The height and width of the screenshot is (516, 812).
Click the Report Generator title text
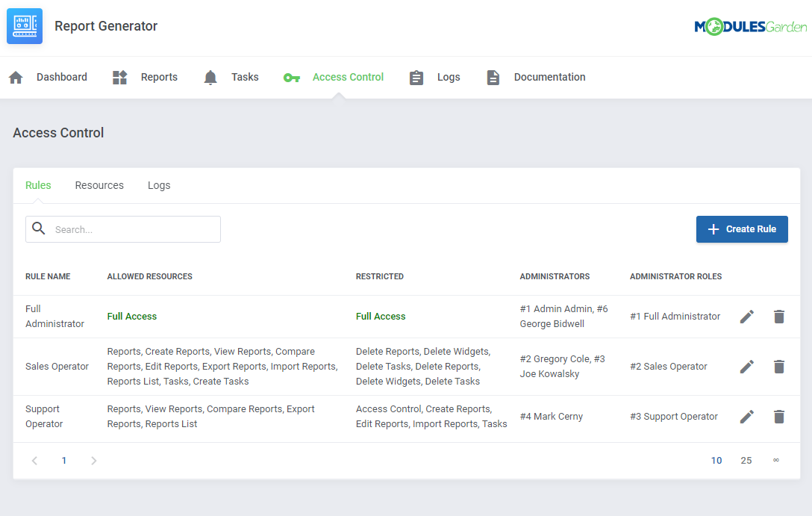point(106,26)
